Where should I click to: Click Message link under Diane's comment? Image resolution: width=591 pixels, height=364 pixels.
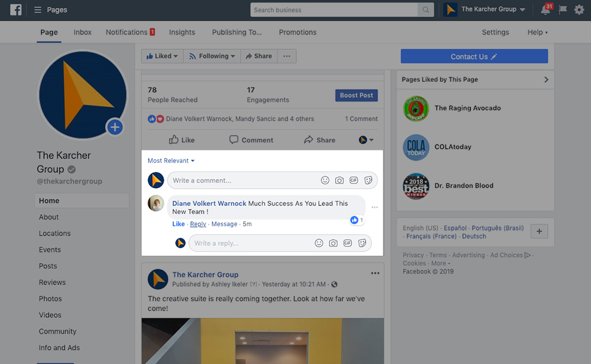point(224,224)
